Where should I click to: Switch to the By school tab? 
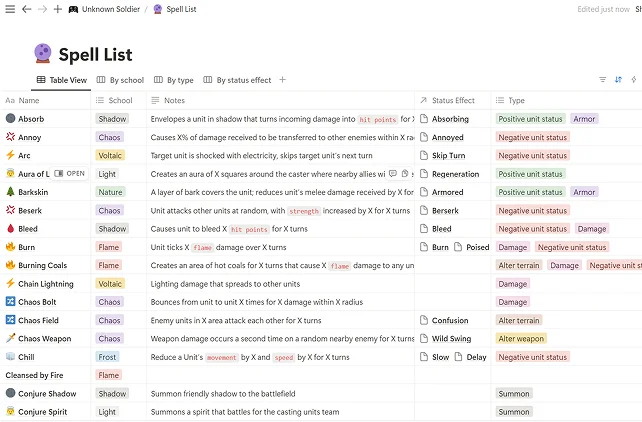[x=120, y=80]
